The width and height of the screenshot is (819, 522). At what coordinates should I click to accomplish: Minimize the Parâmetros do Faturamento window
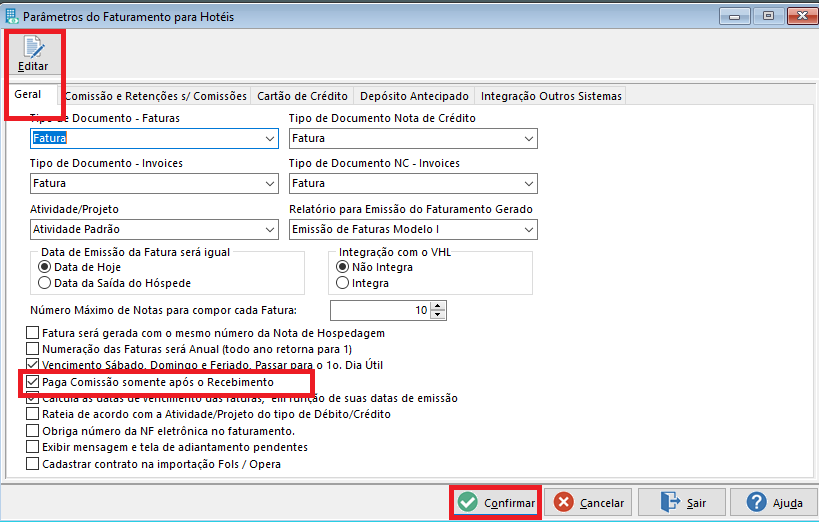click(x=734, y=16)
